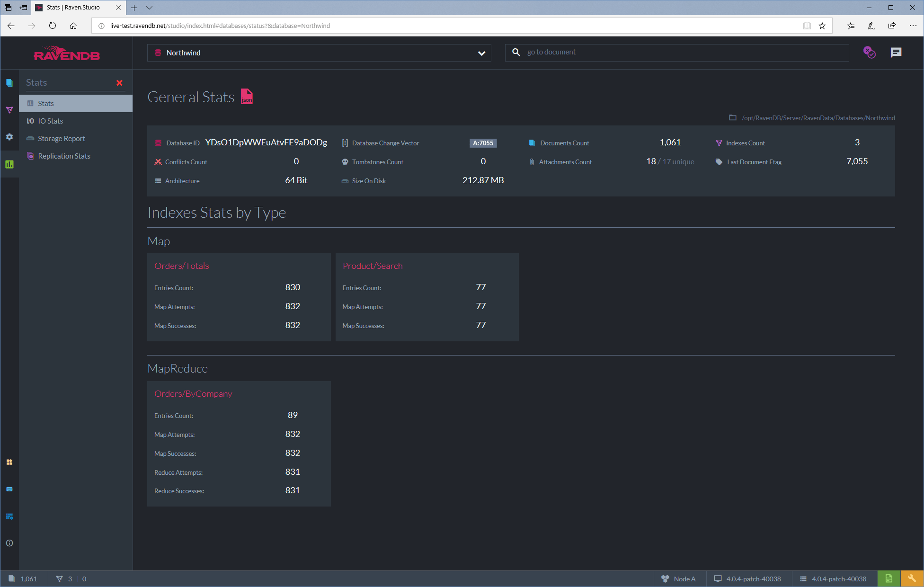This screenshot has height=587, width=924.
Task: Open the Orders/ByCompany index link
Action: pos(193,393)
